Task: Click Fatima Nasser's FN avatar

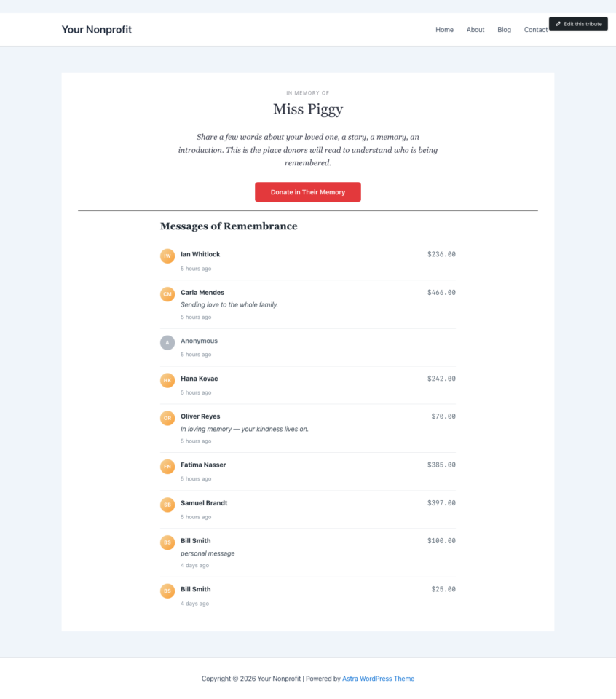Action: pyautogui.click(x=167, y=466)
